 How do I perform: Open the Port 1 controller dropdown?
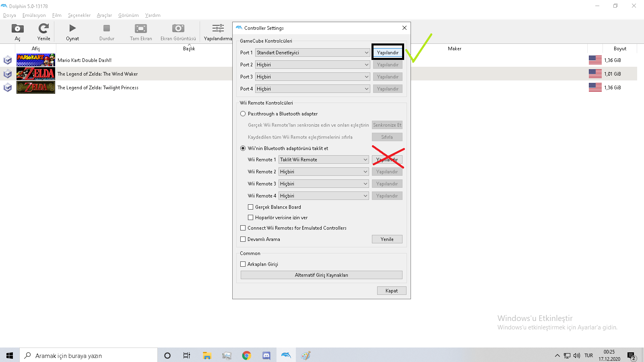tap(313, 53)
